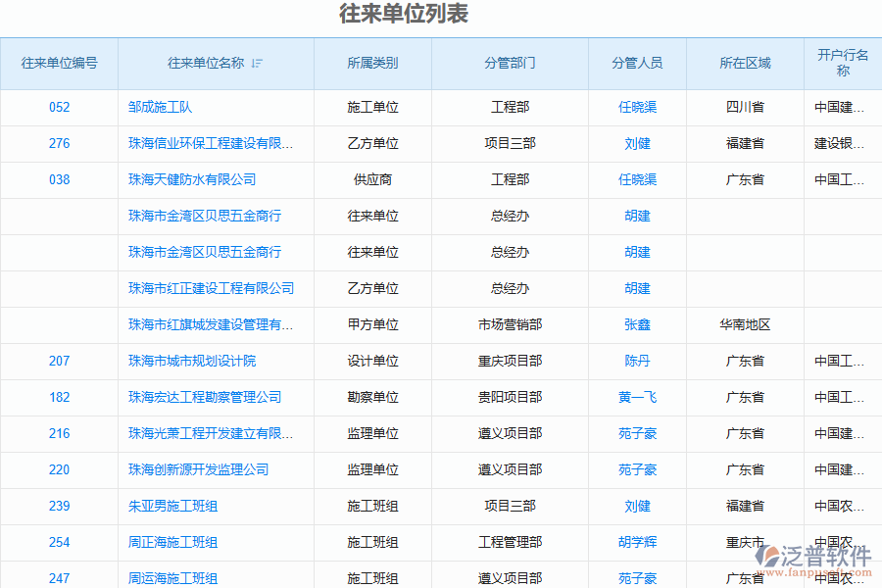Click the 分管人员 column header
Image resolution: width=882 pixels, height=588 pixels.
coord(637,63)
